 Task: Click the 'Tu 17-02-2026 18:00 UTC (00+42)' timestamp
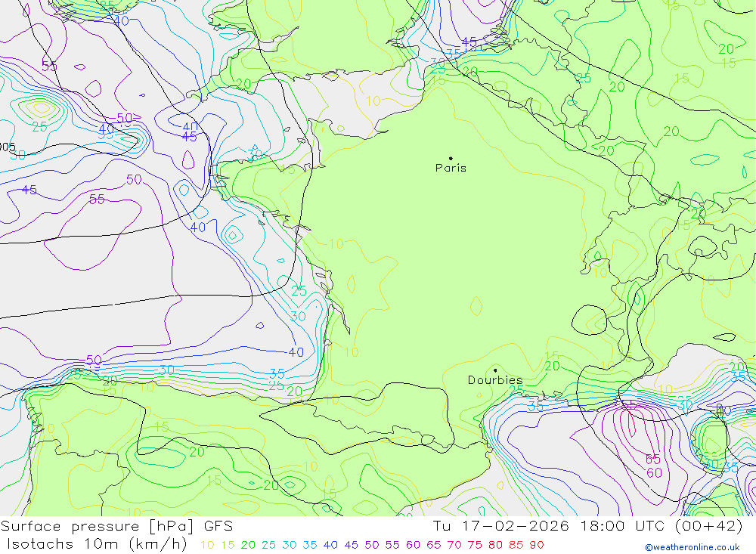pos(587,526)
